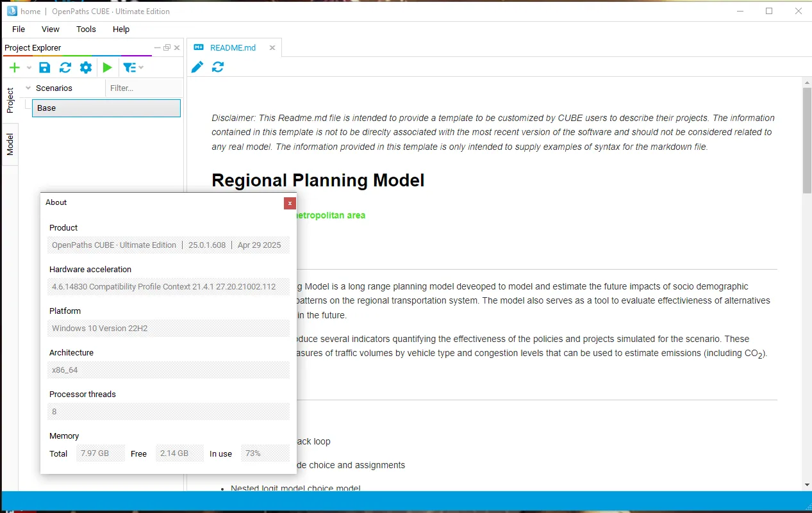Click the Filter... input field
Viewport: 812px width, 513px height.
(x=144, y=88)
